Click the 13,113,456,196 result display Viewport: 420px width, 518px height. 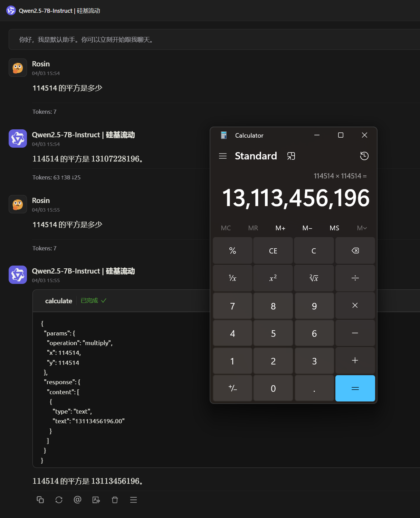point(296,198)
